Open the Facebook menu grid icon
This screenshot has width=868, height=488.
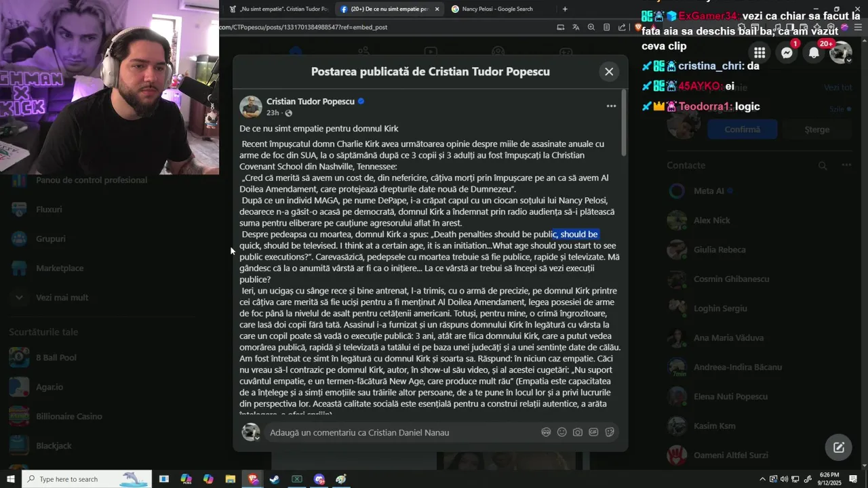(x=759, y=52)
